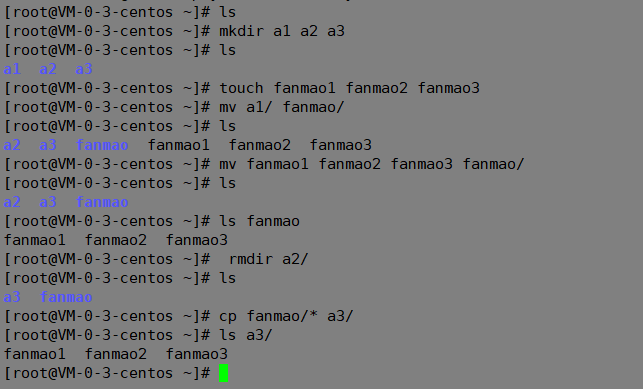
Task: Click fanmao1 in the 'ls fanmao' output
Action: point(34,240)
